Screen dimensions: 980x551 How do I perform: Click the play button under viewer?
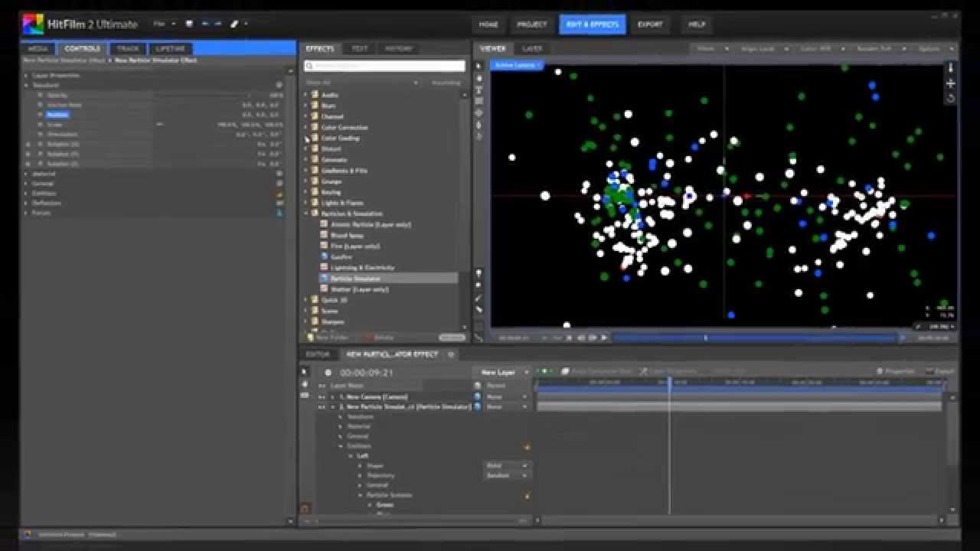pos(604,337)
